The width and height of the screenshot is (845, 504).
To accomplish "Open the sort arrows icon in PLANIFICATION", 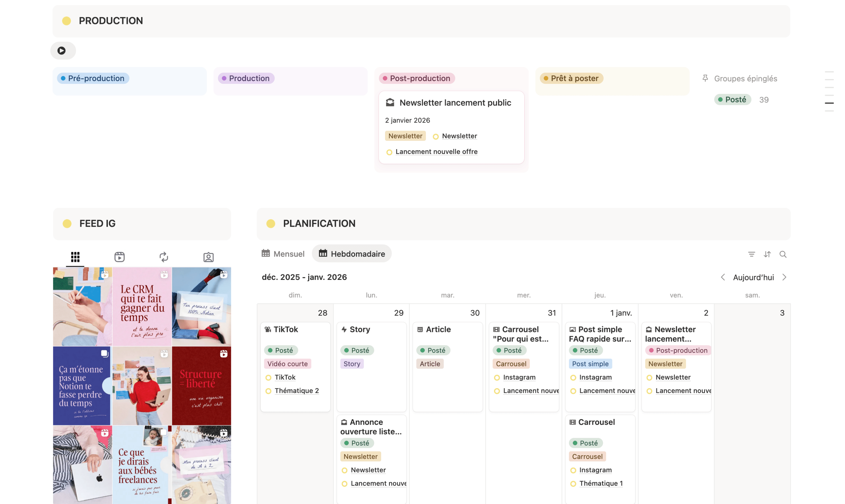I will pos(767,254).
